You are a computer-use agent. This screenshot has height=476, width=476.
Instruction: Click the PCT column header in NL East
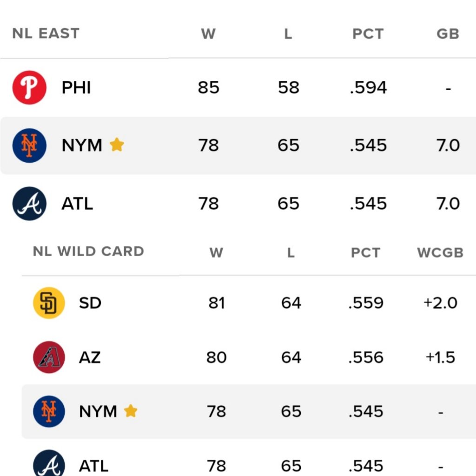(368, 34)
